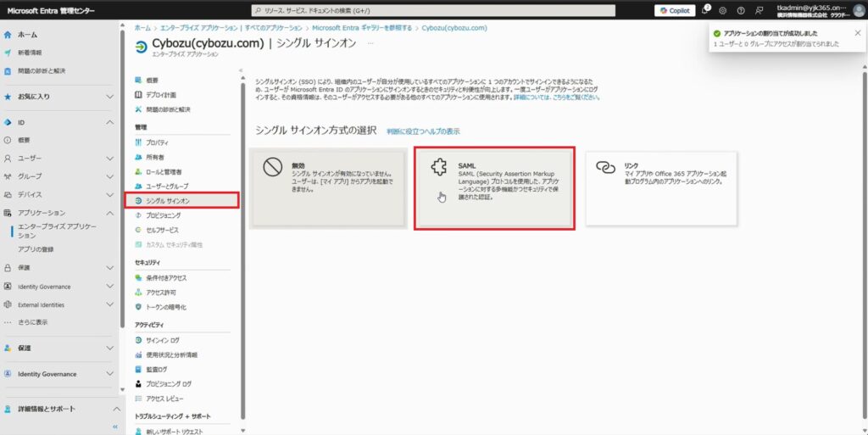Image resolution: width=868 pixels, height=435 pixels.
Task: Dismiss the success notification toast
Action: coord(857,32)
